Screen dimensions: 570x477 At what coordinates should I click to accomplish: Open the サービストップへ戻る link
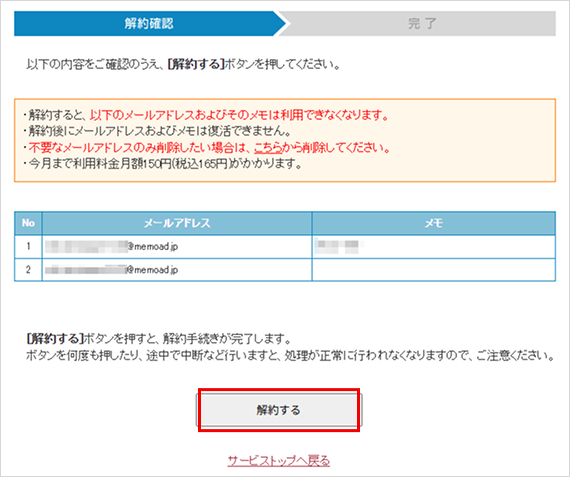(x=279, y=461)
